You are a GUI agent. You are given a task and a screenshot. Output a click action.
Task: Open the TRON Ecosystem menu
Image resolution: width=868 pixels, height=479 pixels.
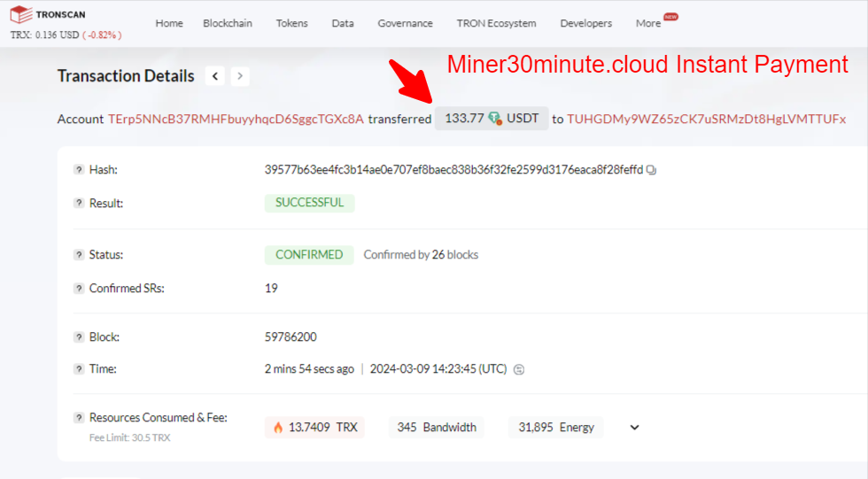496,23
